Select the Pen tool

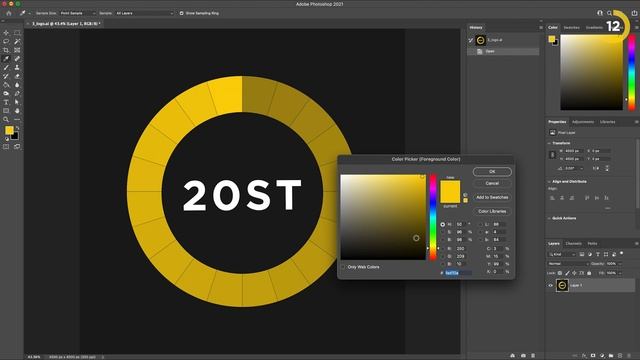click(x=17, y=93)
